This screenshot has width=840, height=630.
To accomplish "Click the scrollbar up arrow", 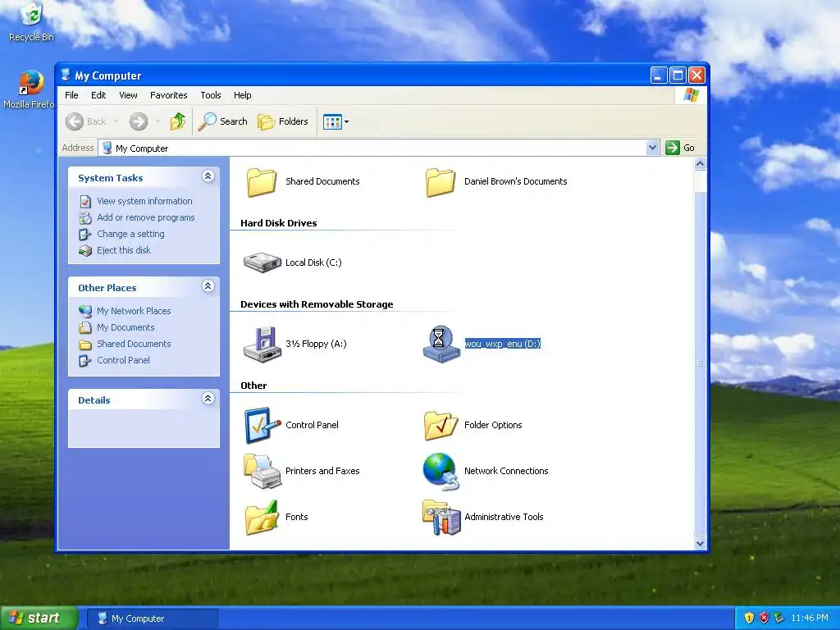I will pos(700,164).
